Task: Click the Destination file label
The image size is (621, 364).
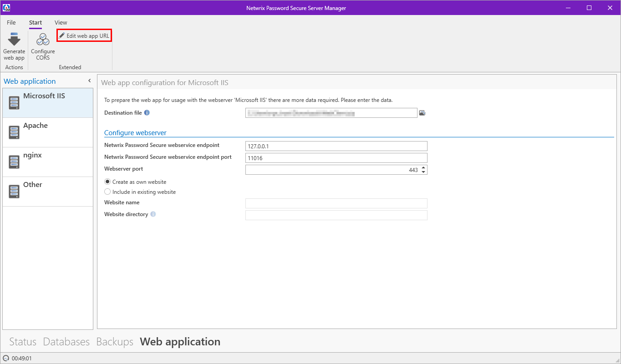Action: [123, 113]
